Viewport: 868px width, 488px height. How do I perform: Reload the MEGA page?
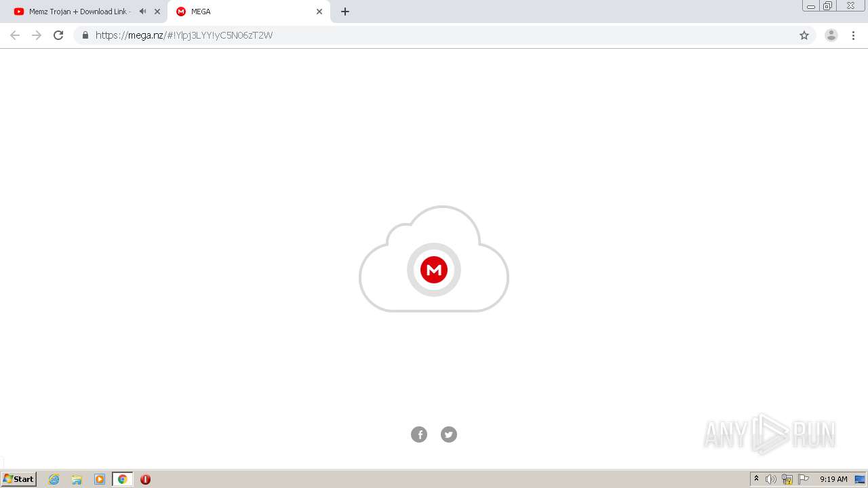[58, 35]
